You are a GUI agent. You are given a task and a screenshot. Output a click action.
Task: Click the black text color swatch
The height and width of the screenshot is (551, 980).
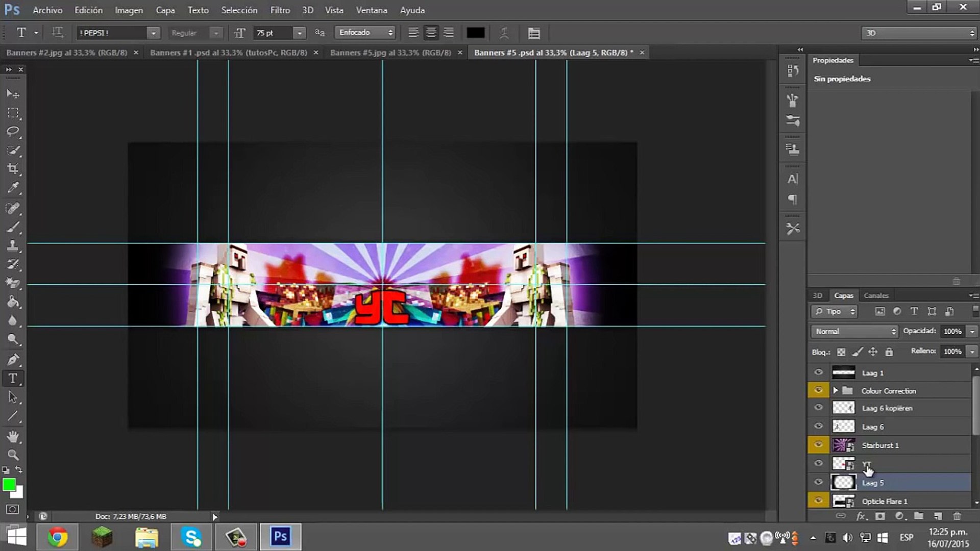point(475,33)
